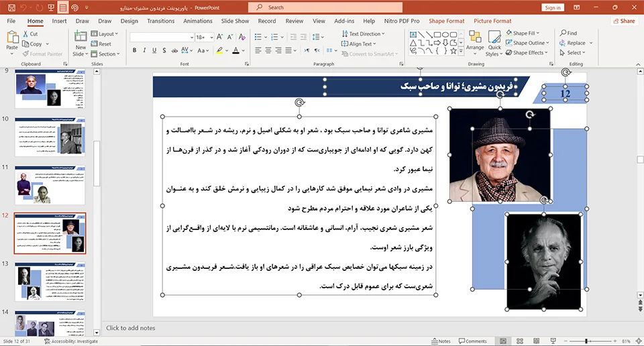The width and height of the screenshot is (644, 346).
Task: Click the zoom slider handle
Action: click(x=586, y=341)
